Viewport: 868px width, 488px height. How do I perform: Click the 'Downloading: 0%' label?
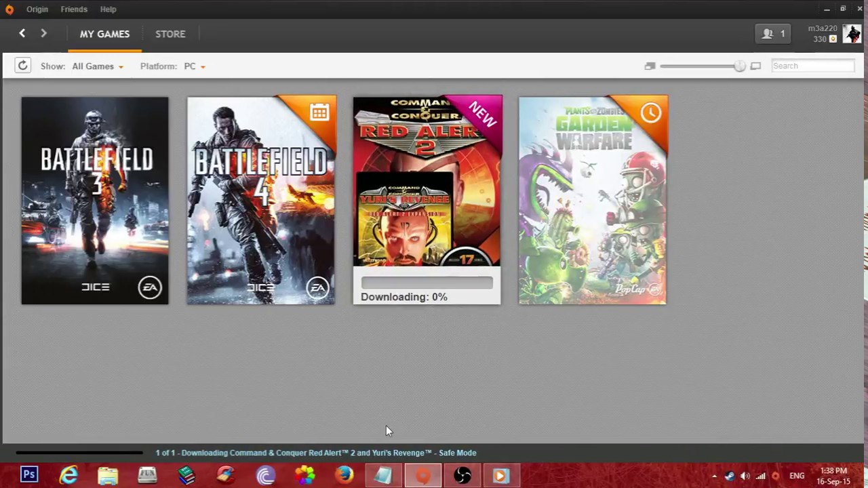(x=404, y=297)
